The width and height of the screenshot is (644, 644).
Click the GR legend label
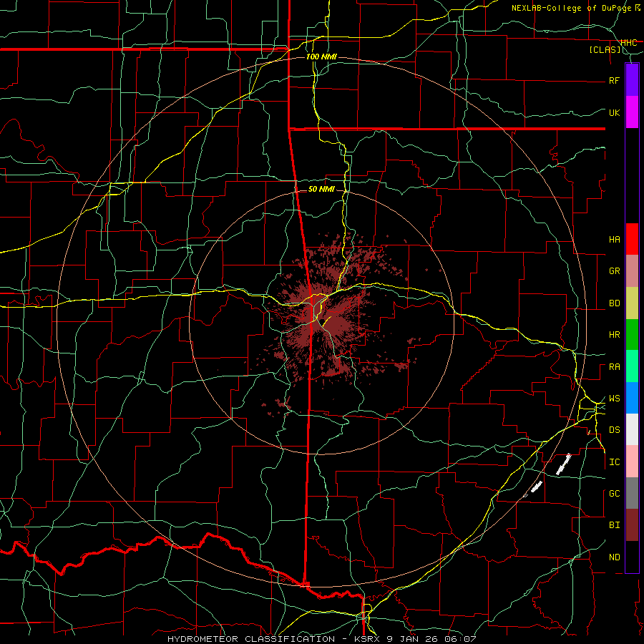click(x=615, y=271)
